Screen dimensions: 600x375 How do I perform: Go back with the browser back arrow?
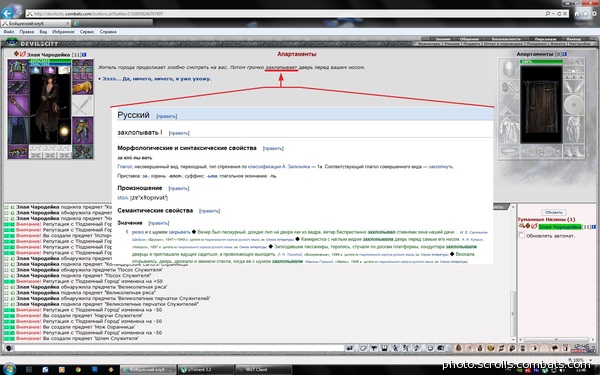(x=7, y=13)
